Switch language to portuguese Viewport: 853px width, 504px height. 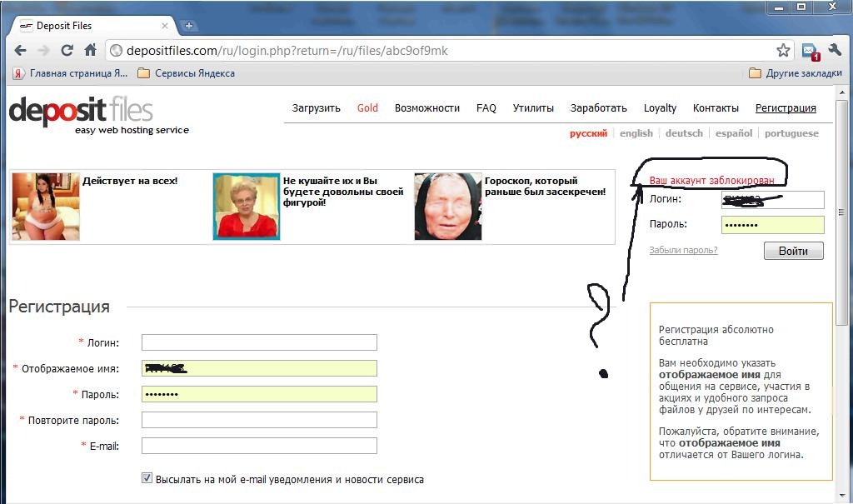[x=791, y=133]
